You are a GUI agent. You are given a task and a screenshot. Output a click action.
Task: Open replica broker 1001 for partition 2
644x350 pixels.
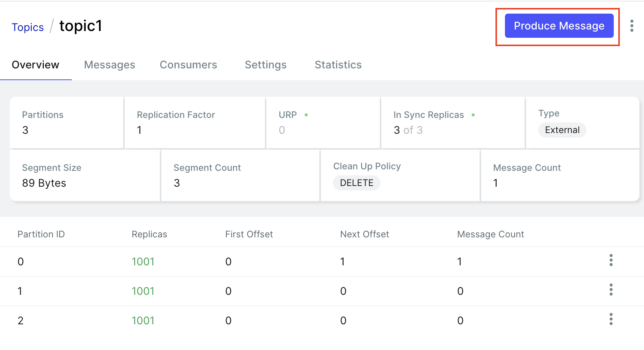click(x=143, y=321)
